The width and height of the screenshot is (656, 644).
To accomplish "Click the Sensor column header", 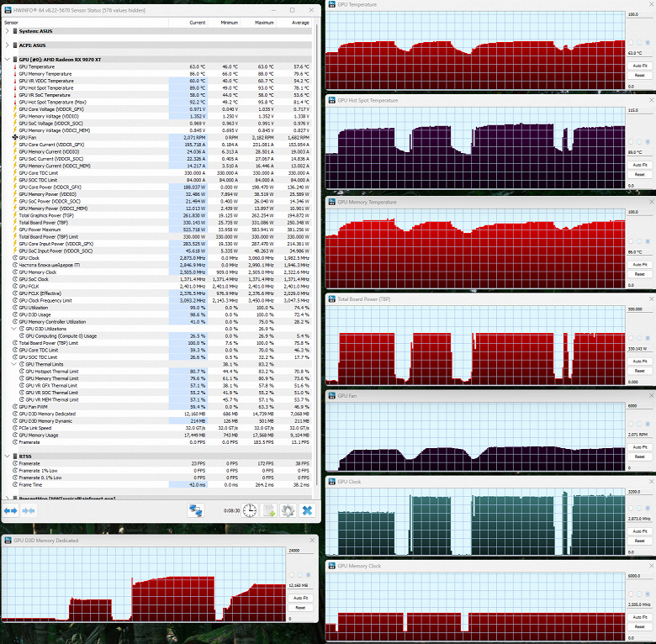I will [85, 23].
